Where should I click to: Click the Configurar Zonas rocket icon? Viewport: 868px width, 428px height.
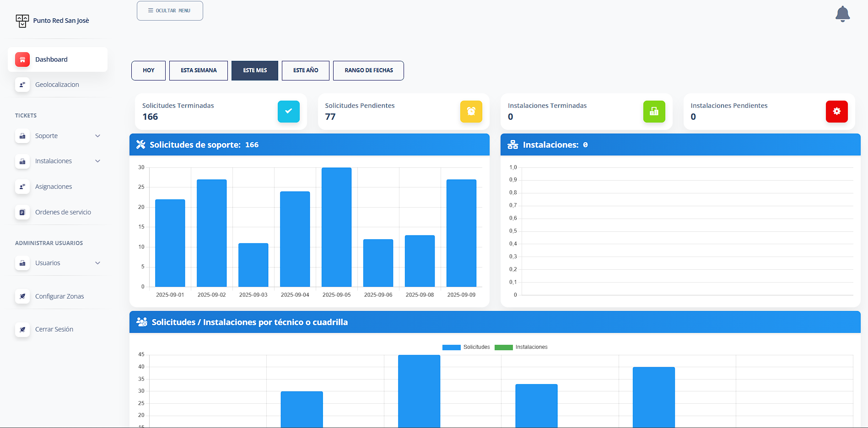pyautogui.click(x=22, y=296)
